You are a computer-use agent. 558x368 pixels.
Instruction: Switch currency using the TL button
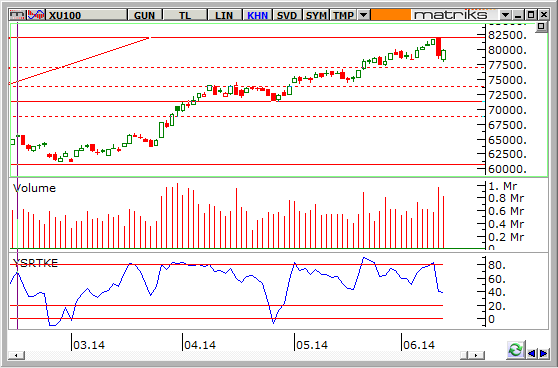pyautogui.click(x=185, y=15)
